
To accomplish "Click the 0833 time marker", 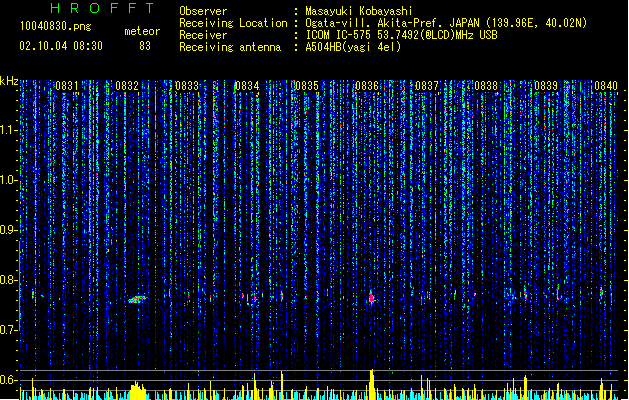I will point(187,86).
